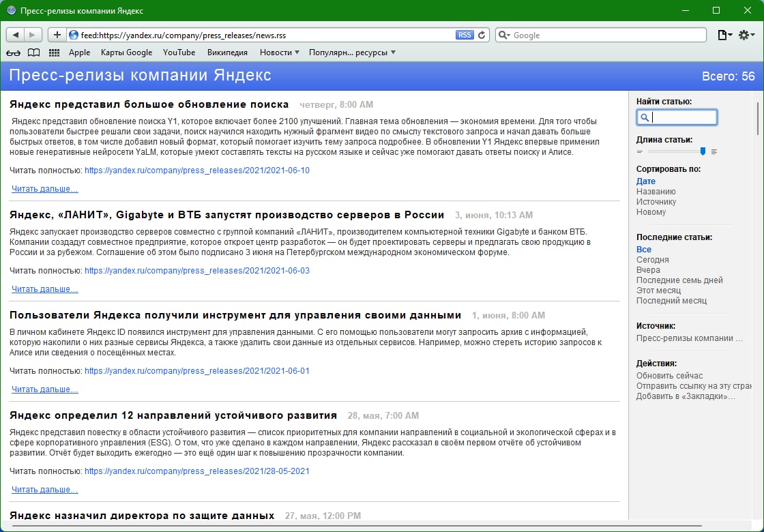Screen dimensions: 764x532
Task: Filter to Последние семь дней
Action: tap(679, 280)
